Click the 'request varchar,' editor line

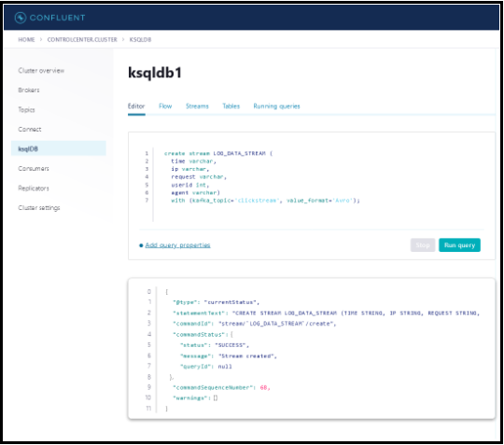tap(199, 176)
